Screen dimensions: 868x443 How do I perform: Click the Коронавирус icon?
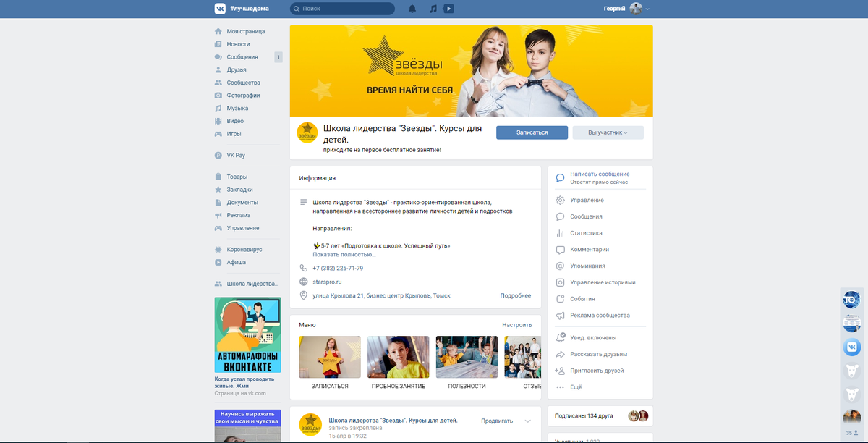click(218, 249)
